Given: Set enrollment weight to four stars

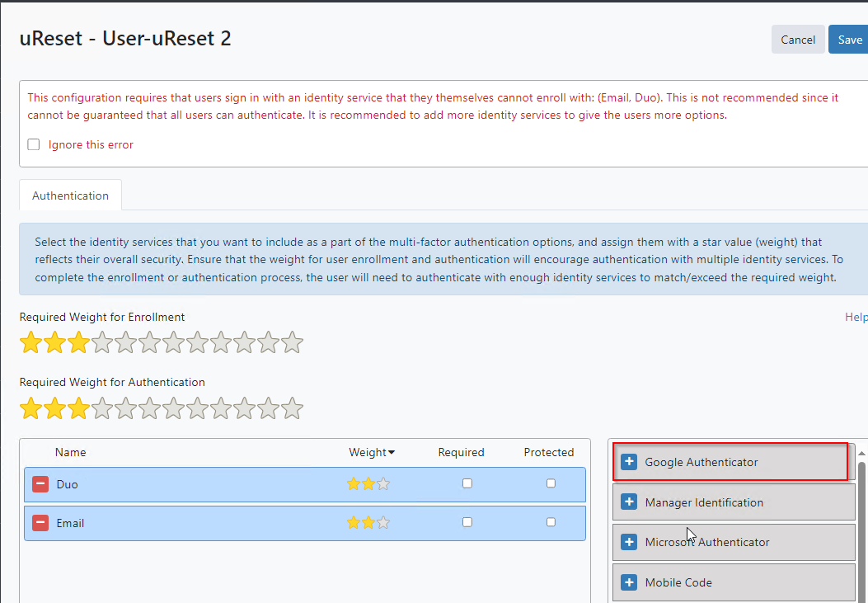Looking at the screenshot, I should coord(102,343).
